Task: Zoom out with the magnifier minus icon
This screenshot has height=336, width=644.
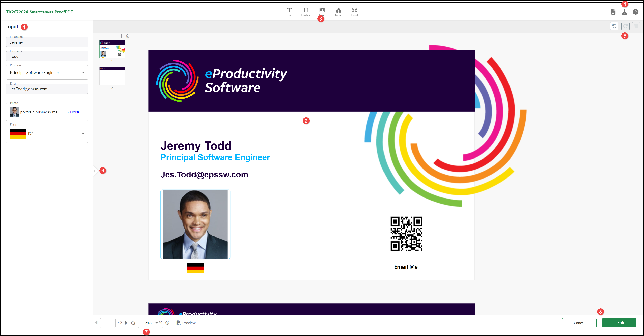Action: pyautogui.click(x=133, y=323)
